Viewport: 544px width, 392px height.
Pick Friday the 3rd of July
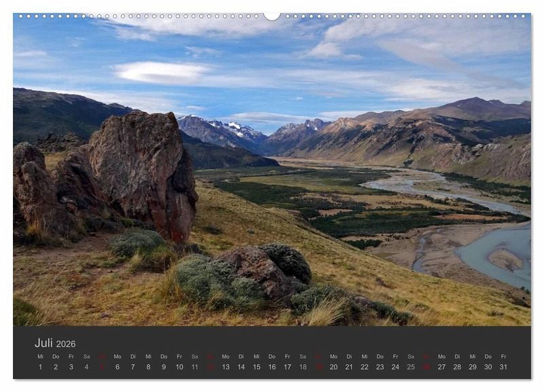point(71,367)
